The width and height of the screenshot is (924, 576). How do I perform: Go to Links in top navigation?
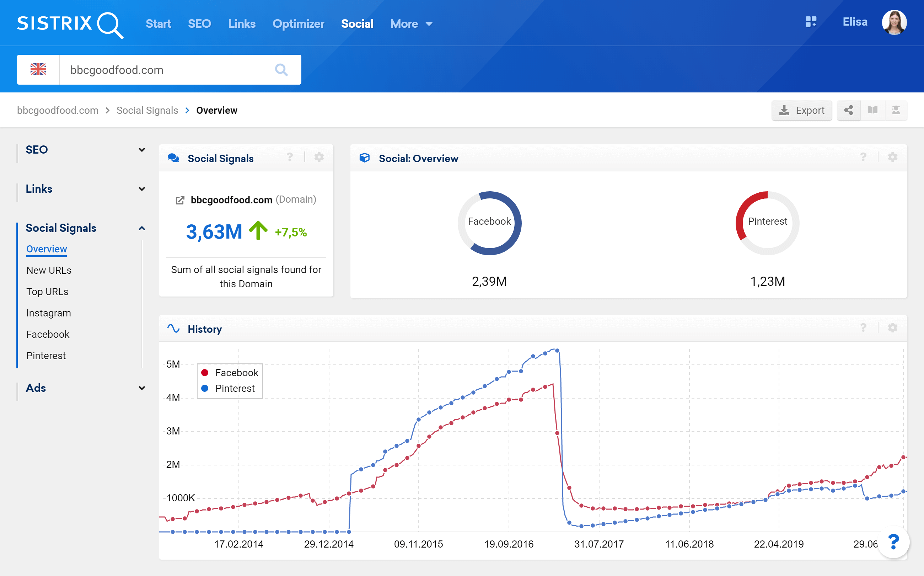point(242,24)
